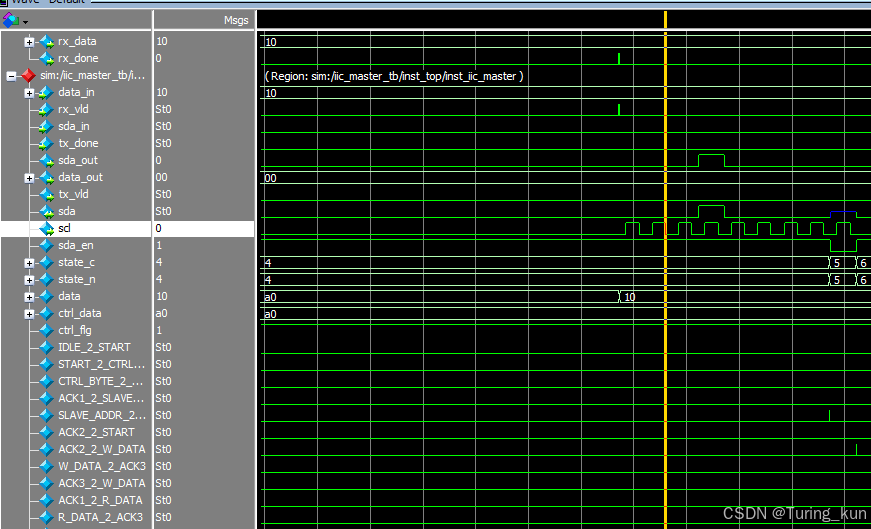Click the sda signal icon
The width and height of the screenshot is (871, 529).
coord(47,212)
